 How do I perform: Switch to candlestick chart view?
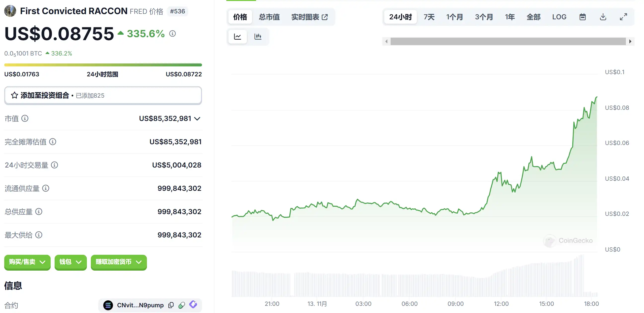pyautogui.click(x=258, y=36)
